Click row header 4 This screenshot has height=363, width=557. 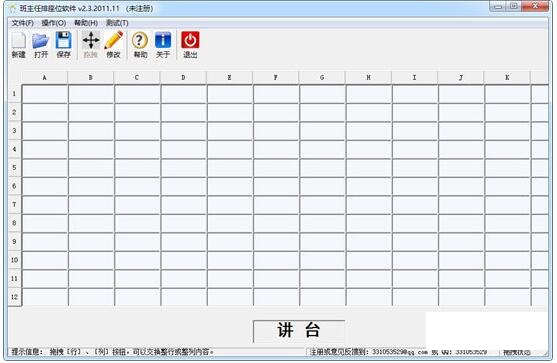coord(15,149)
